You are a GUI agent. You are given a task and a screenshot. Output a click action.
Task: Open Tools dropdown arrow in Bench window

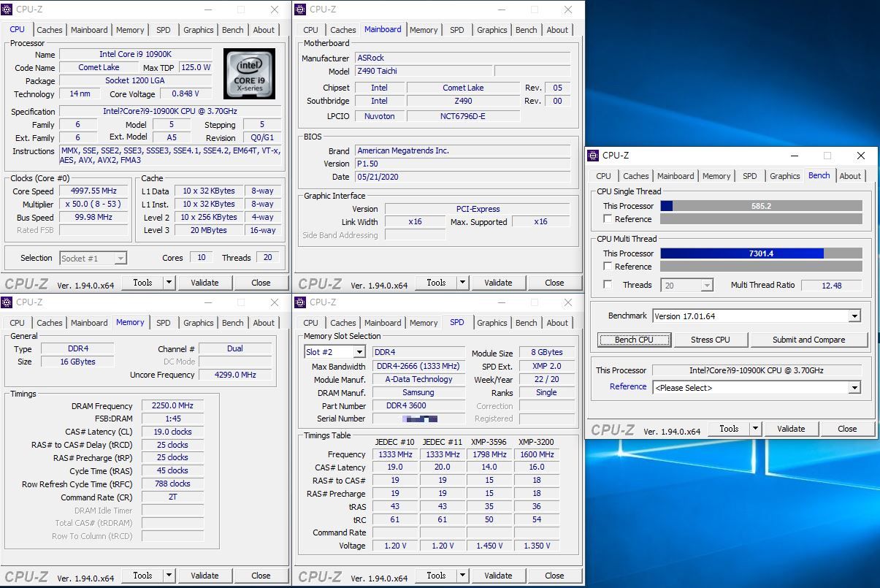[755, 429]
